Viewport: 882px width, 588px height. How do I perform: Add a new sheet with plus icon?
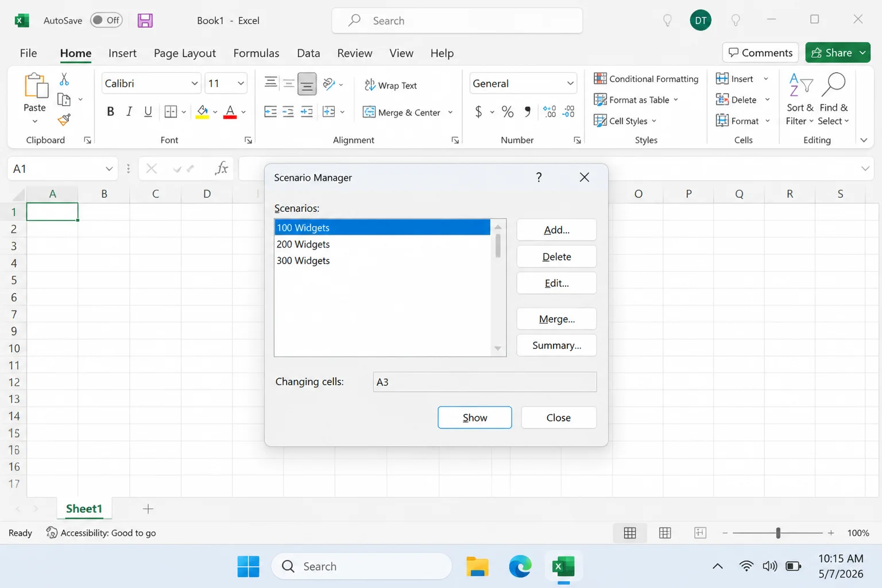[148, 509]
